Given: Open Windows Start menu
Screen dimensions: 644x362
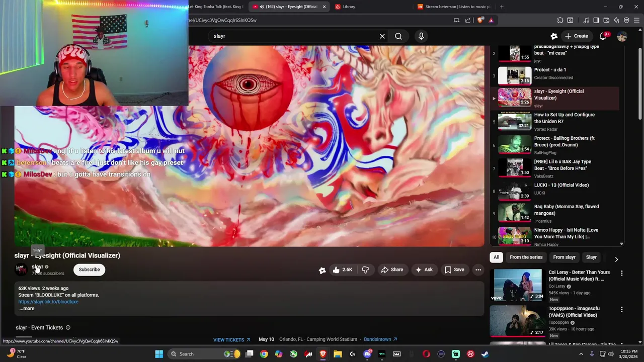Looking at the screenshot, I should (x=159, y=354).
